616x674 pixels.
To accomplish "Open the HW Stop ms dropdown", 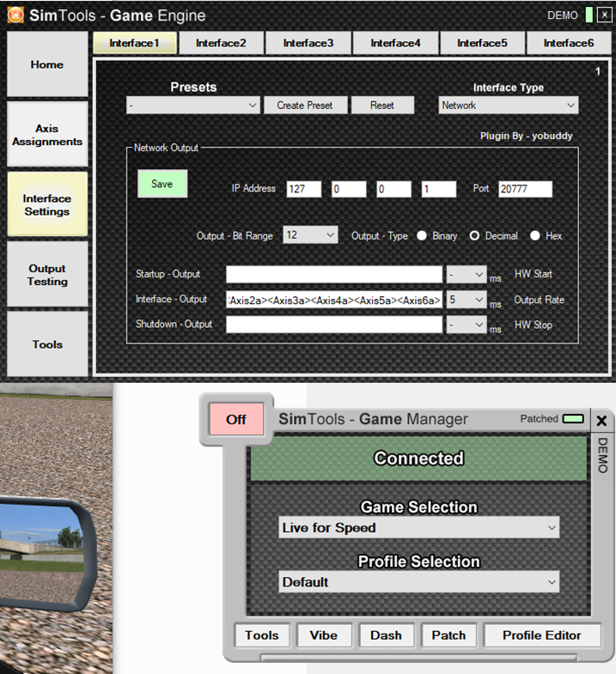I will coord(467,325).
